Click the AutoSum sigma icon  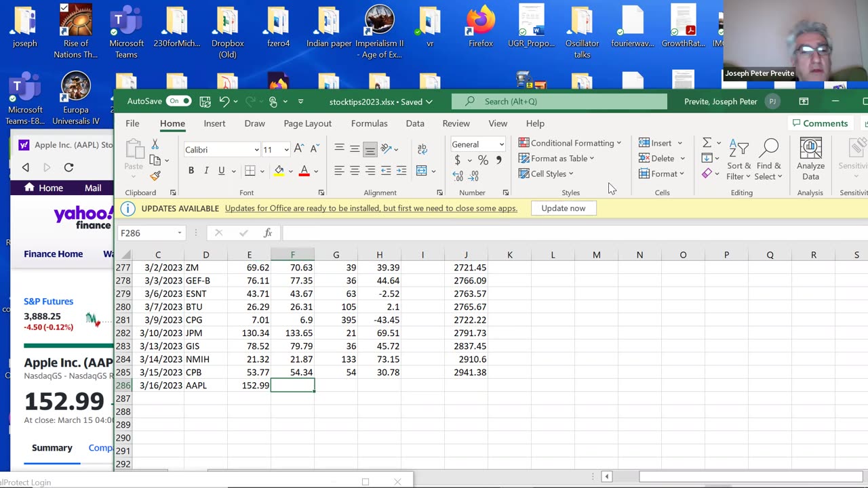click(x=707, y=143)
